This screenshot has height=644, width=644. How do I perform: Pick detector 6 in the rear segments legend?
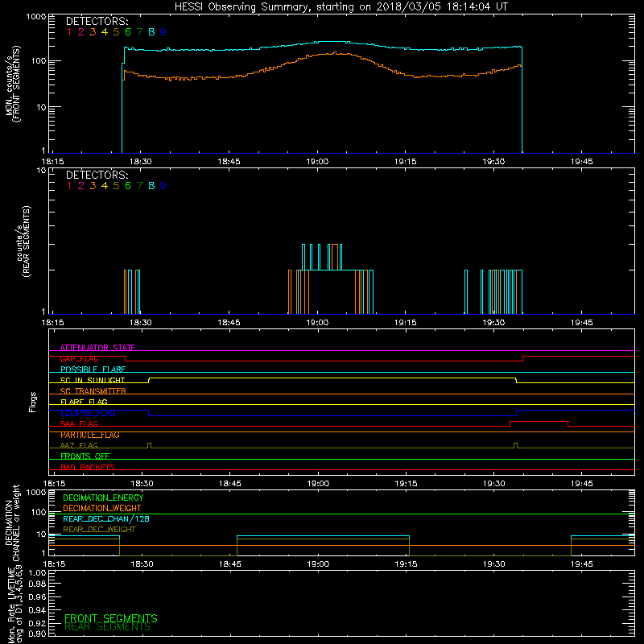[128, 186]
